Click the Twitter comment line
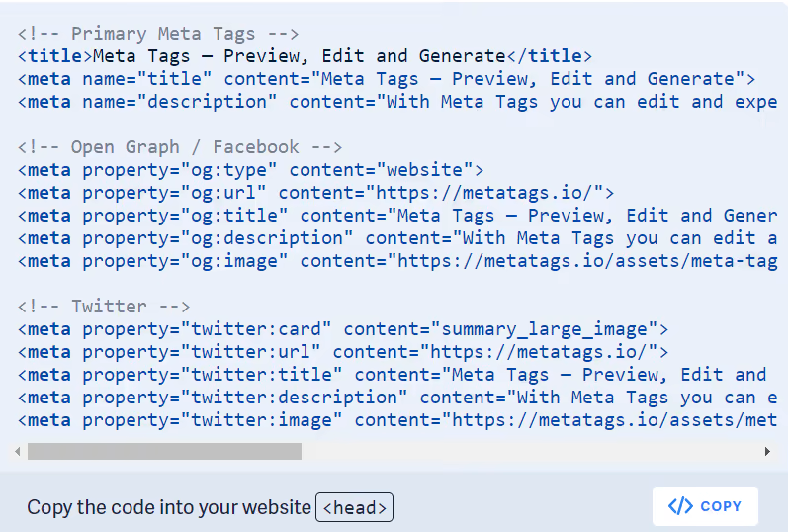The height and width of the screenshot is (532, 788). pyautogui.click(x=104, y=307)
